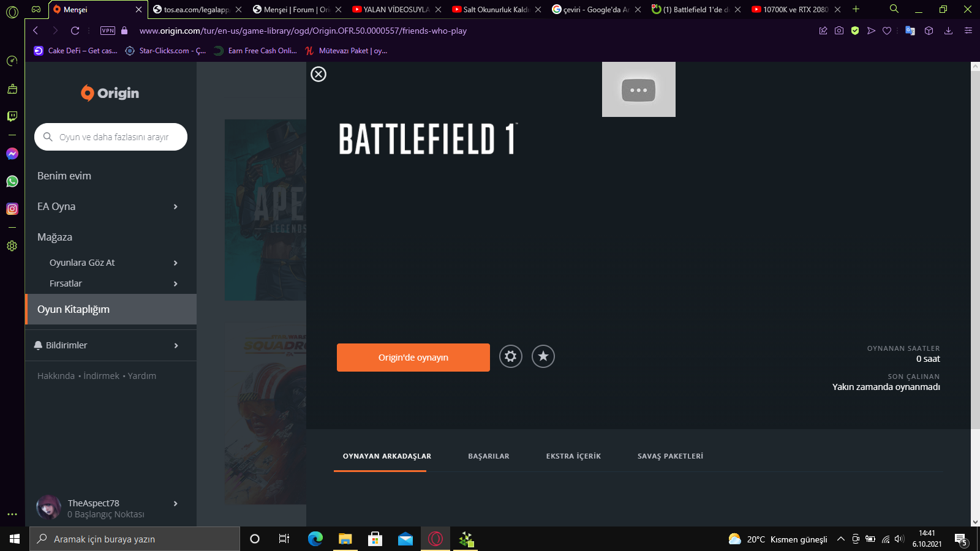Open the volume control in system tray
Image resolution: width=980 pixels, height=551 pixels.
899,539
